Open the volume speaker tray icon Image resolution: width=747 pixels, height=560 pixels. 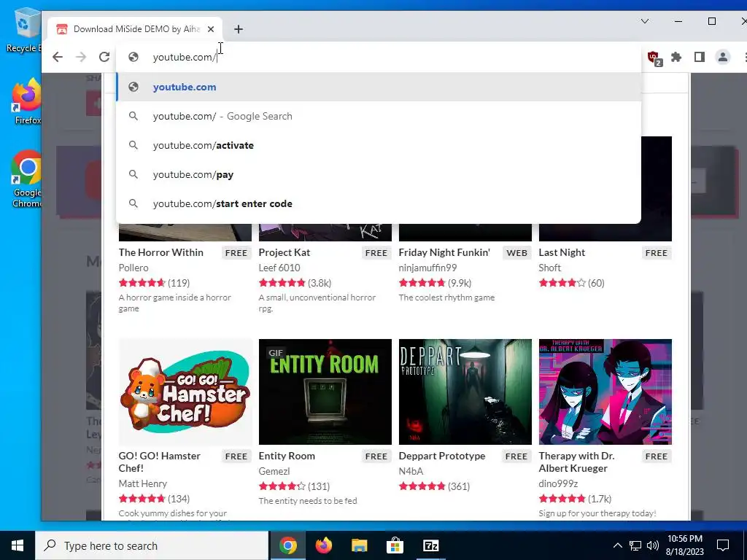click(x=653, y=545)
